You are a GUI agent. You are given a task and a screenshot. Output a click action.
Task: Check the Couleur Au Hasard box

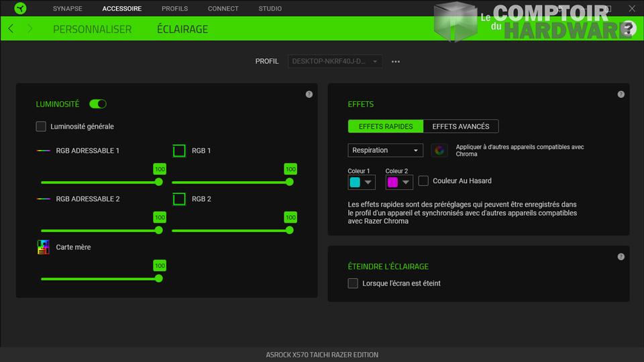tap(423, 181)
